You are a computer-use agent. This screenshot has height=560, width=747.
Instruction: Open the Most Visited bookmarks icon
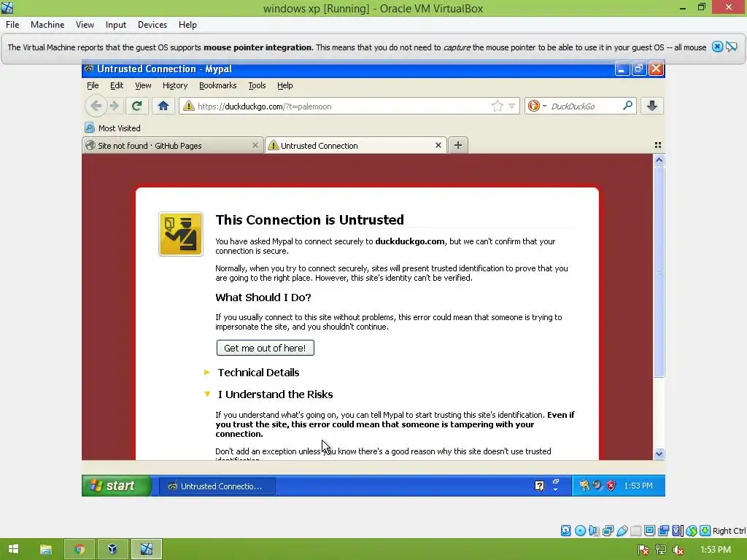coord(89,128)
